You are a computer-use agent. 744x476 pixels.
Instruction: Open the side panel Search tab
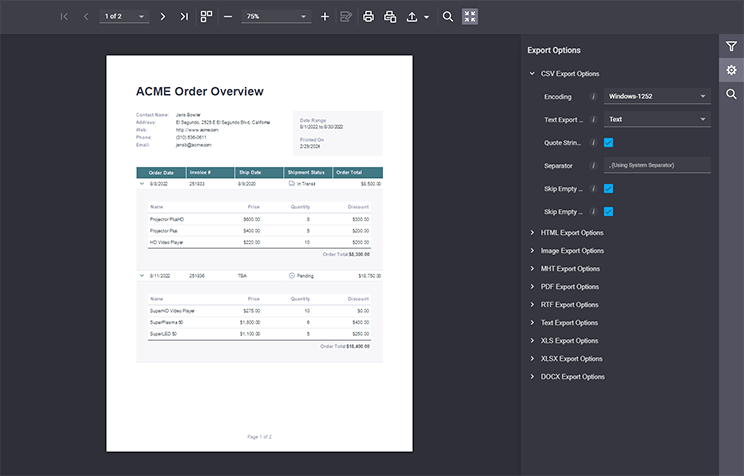[x=731, y=94]
